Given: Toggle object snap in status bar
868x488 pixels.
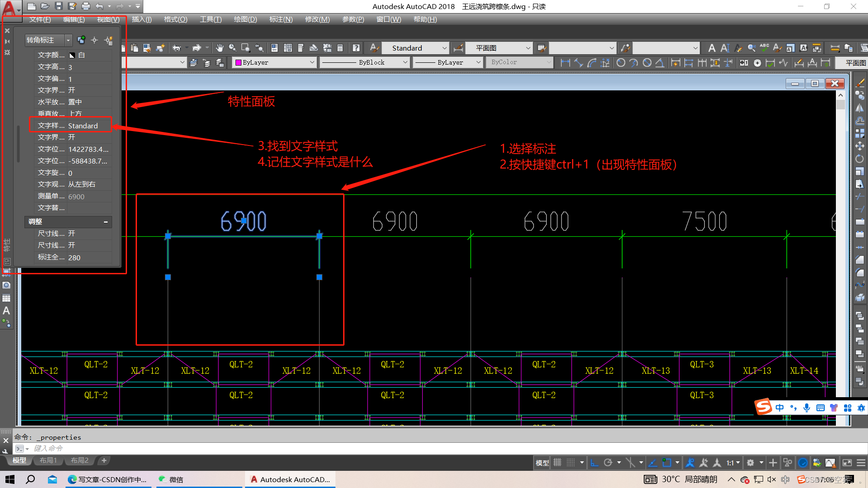Looking at the screenshot, I should tap(667, 463).
